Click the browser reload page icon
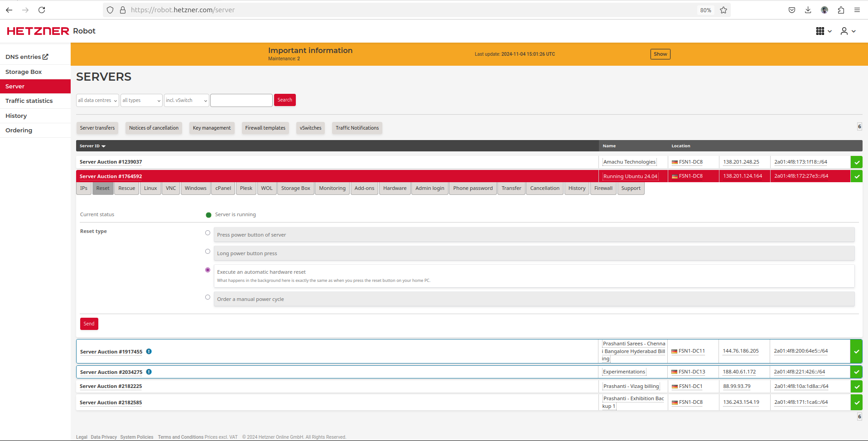 pos(42,10)
